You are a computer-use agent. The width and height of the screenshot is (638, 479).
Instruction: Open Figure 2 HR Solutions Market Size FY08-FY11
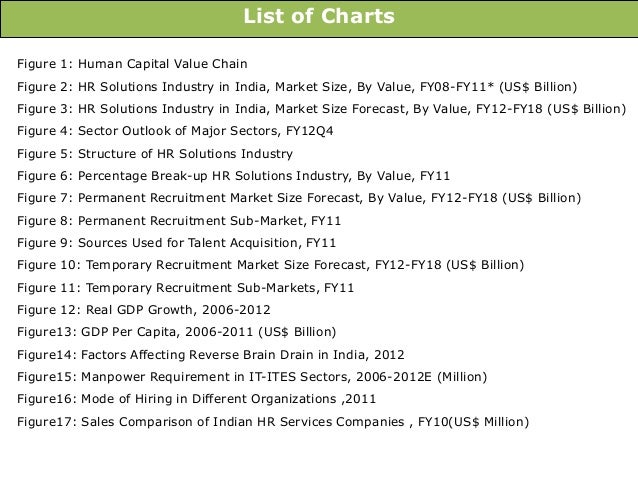pyautogui.click(x=297, y=87)
